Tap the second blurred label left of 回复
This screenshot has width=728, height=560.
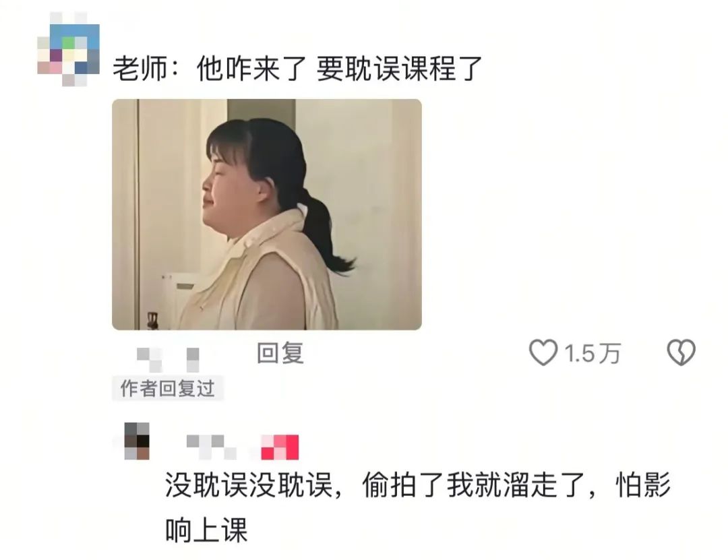(193, 360)
